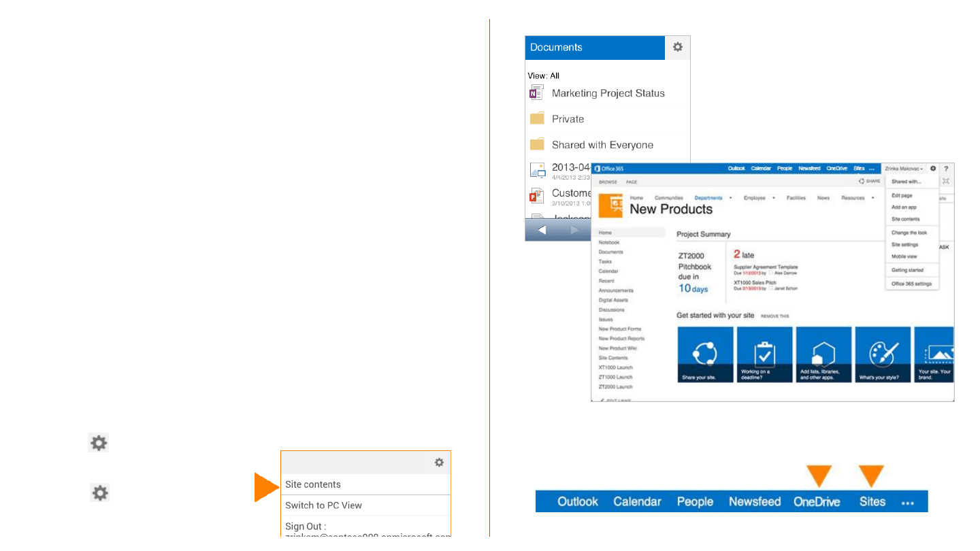This screenshot has height=551, width=980.
Task: Click OneDrive in the large navigation bar
Action: 816,502
